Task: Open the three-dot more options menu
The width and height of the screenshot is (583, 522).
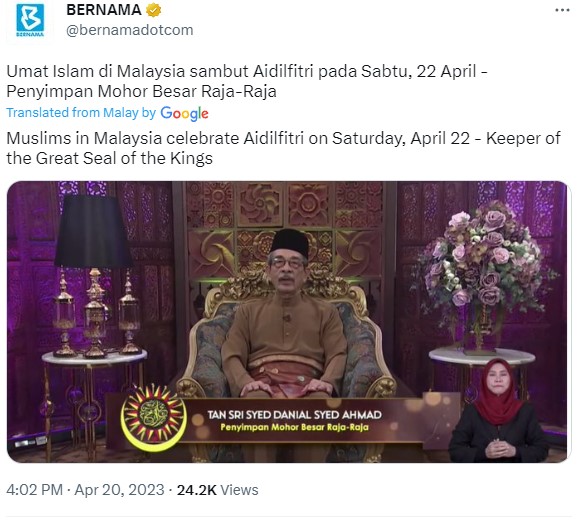Action: click(562, 10)
